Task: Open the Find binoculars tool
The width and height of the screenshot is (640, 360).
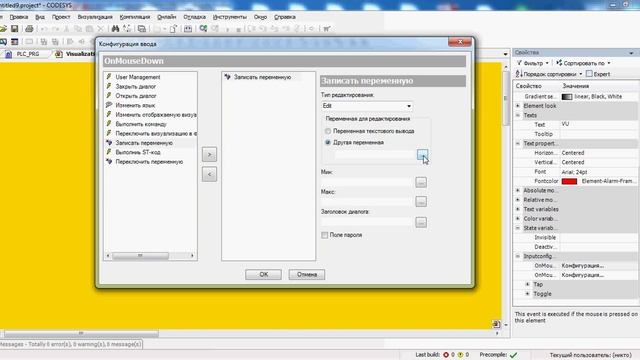Action: click(116, 29)
